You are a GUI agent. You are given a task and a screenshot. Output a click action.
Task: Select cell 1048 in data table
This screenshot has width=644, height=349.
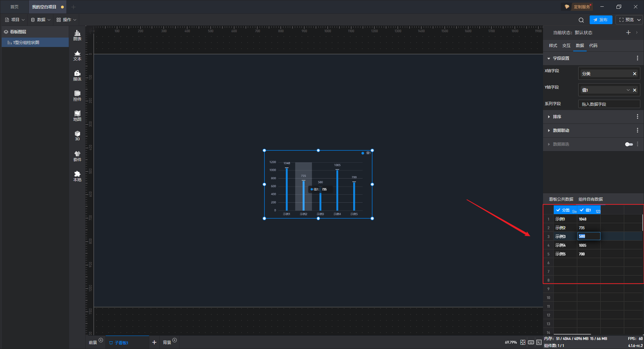pos(589,219)
